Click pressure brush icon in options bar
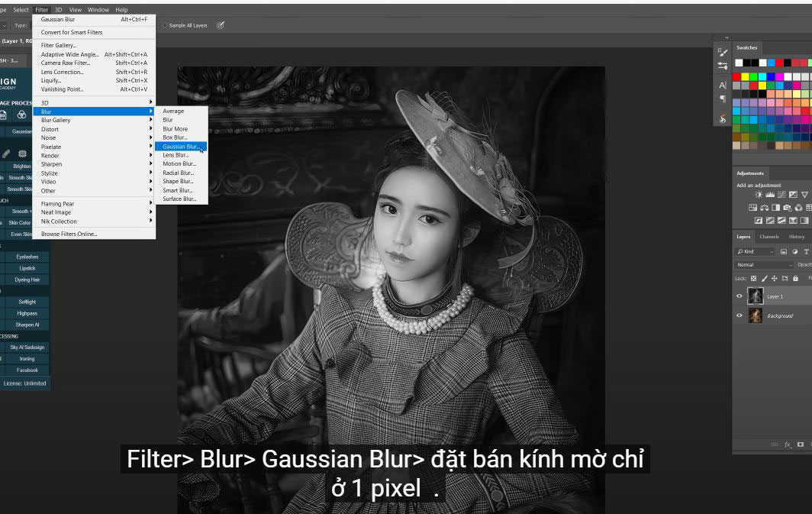812x514 pixels. 220,25
